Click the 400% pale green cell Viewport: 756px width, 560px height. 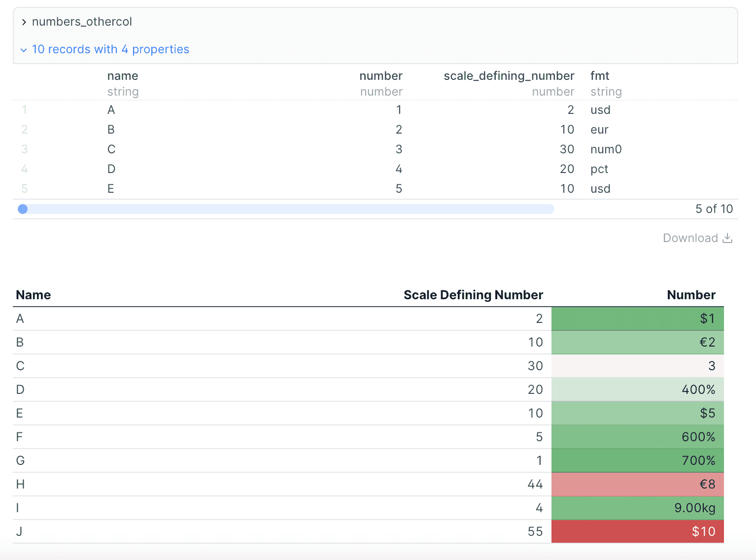pyautogui.click(x=637, y=389)
